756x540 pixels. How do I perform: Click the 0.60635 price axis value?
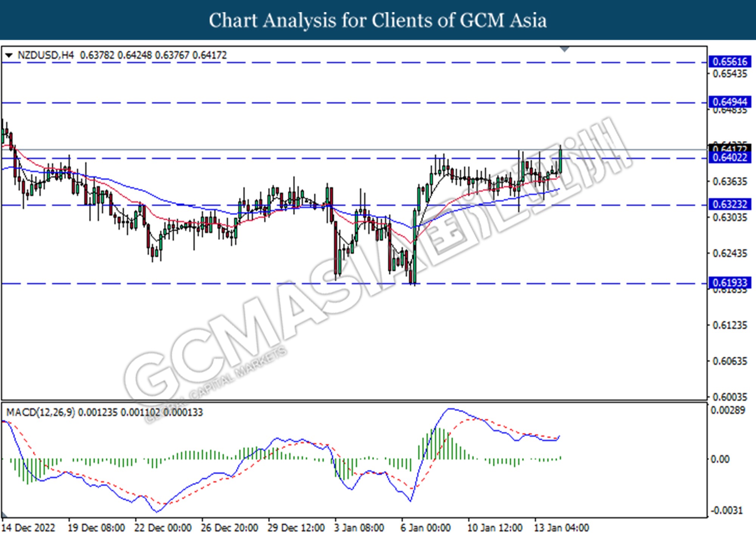[x=730, y=361]
